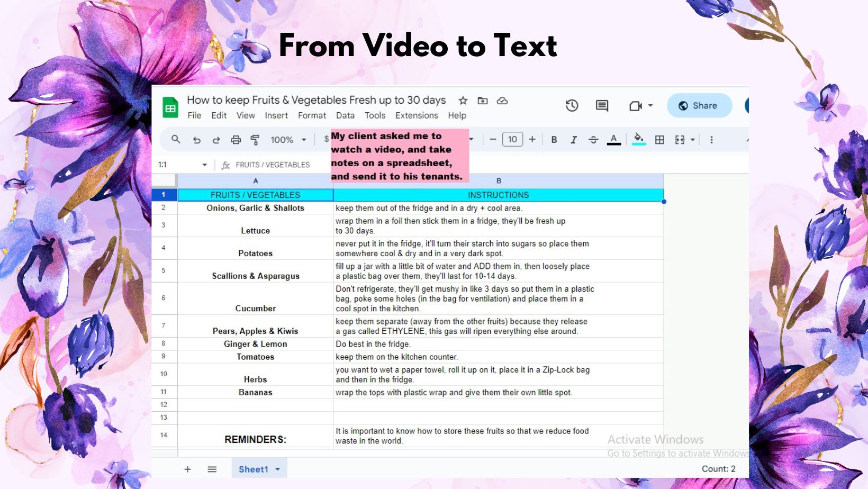Open the Google Sheets home icon
Viewport: 868px width, 489px height.
point(170,107)
